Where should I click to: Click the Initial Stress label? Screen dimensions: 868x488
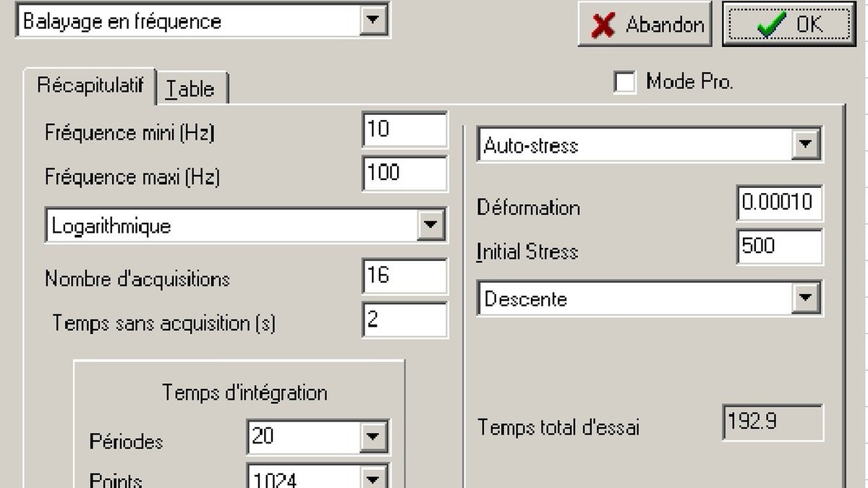527,252
